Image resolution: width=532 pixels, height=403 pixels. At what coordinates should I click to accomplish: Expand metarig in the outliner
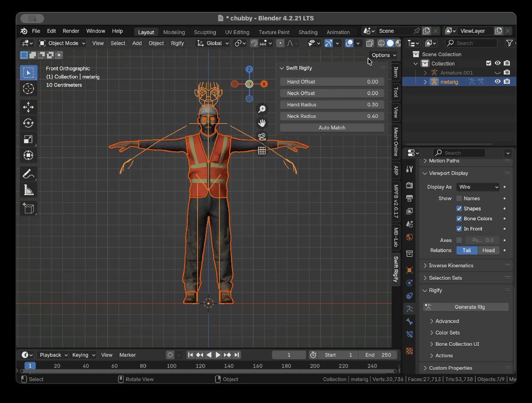tap(425, 82)
